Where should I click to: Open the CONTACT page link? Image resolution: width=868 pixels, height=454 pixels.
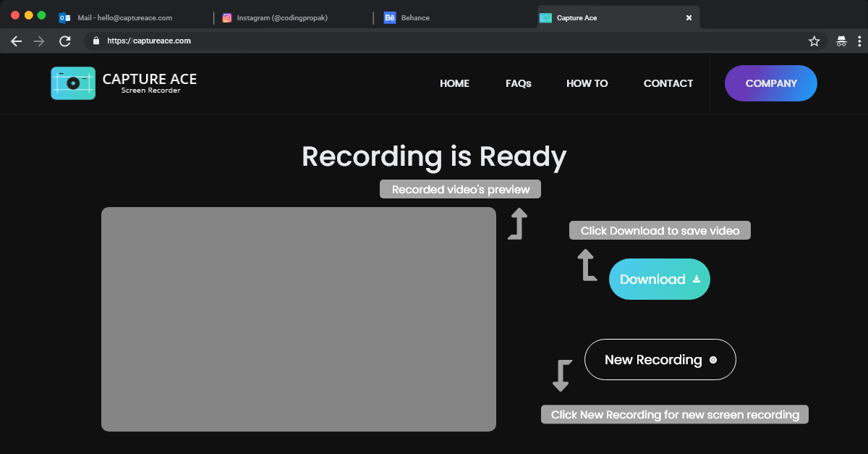pyautogui.click(x=668, y=83)
